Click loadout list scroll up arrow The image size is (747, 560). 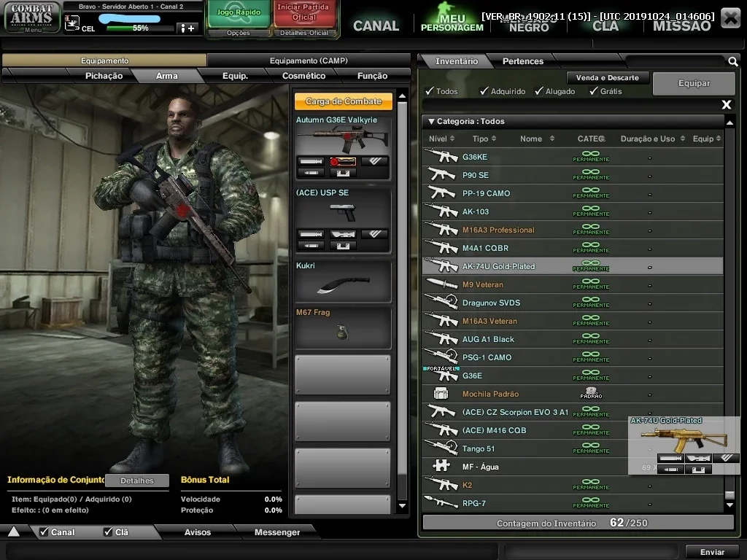[402, 96]
